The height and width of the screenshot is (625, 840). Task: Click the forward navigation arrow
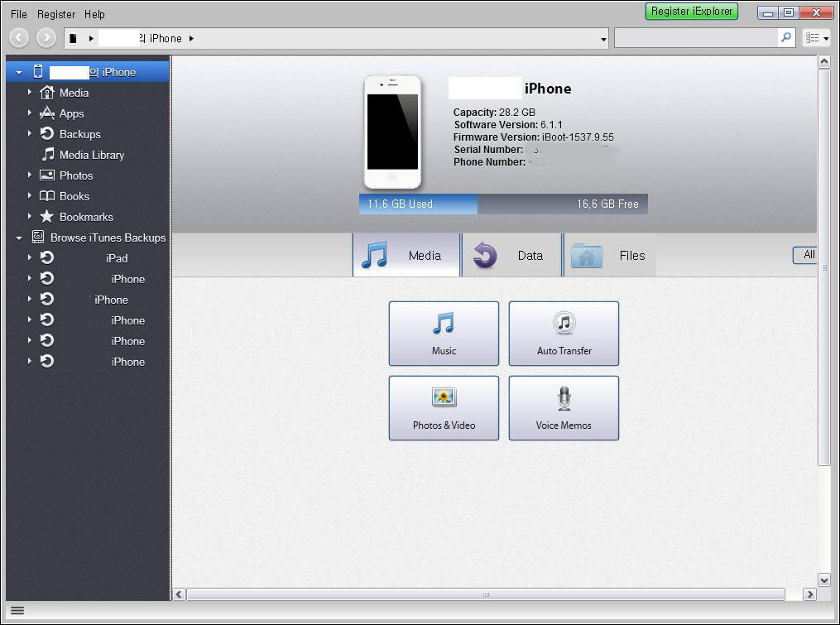(46, 37)
